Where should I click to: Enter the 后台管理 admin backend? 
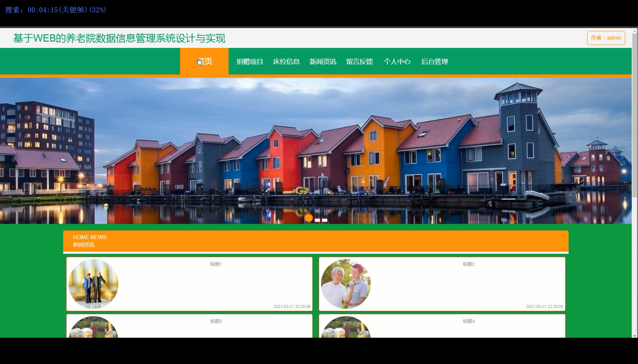click(434, 61)
